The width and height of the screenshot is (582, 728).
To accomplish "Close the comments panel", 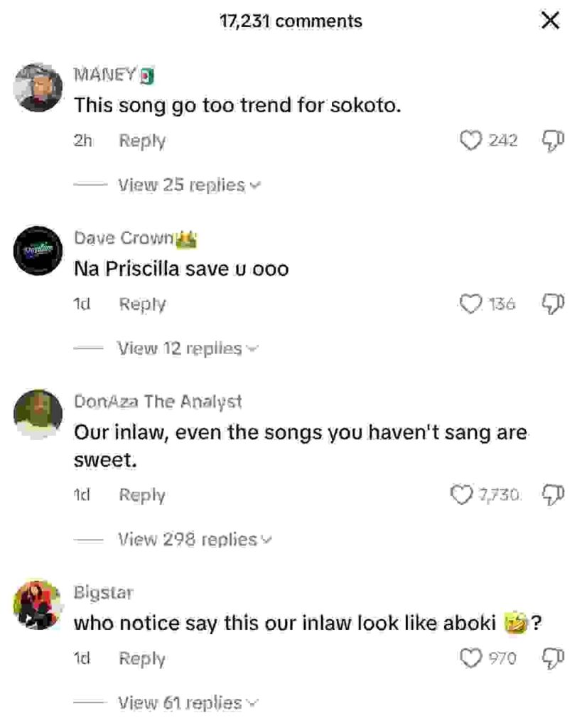I will tap(550, 21).
